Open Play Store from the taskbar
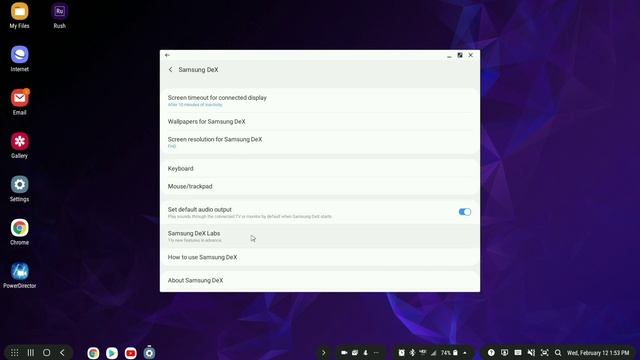Viewport: 640px width, 360px height. pyautogui.click(x=112, y=353)
